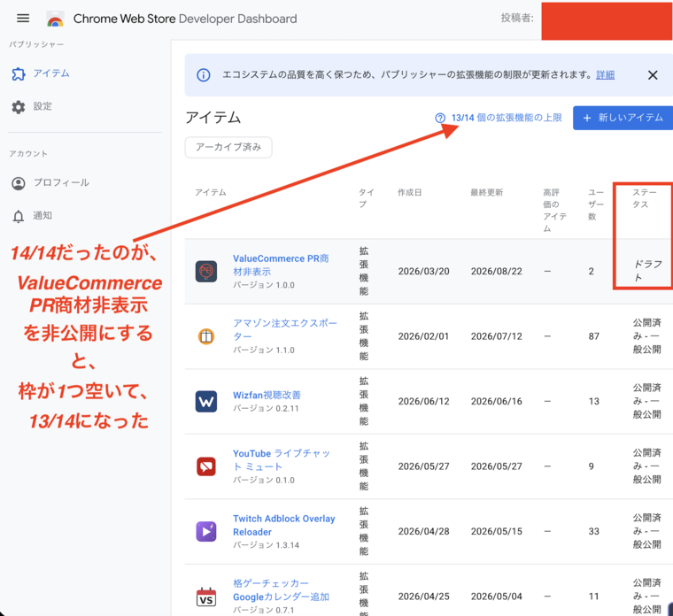Open 設定 in the sidebar
673x616 pixels.
click(43, 106)
